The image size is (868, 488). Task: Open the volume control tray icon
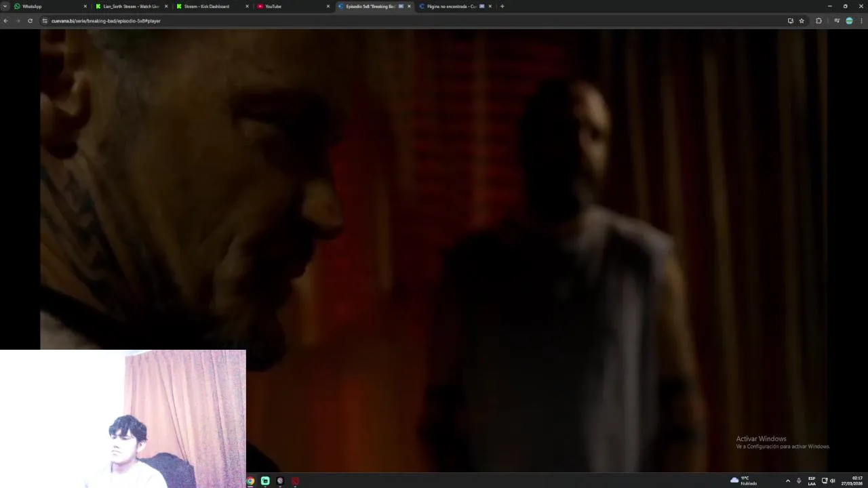pos(833,481)
